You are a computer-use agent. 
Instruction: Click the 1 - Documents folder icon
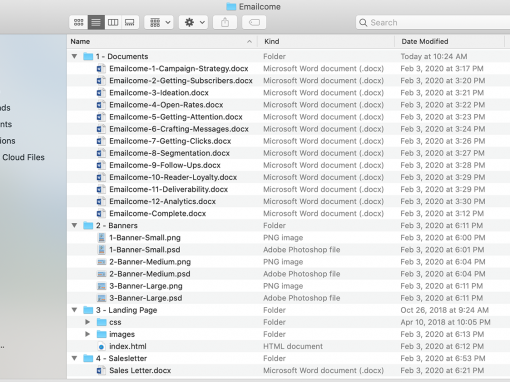pos(88,56)
